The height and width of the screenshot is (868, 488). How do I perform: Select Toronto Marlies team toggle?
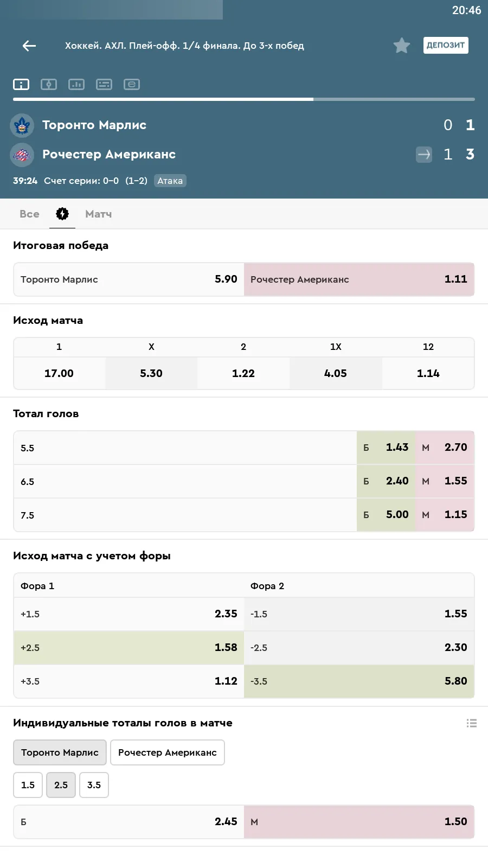point(60,752)
